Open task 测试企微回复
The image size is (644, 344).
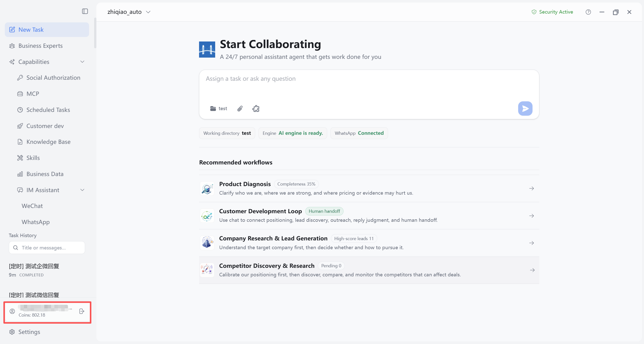coord(47,270)
